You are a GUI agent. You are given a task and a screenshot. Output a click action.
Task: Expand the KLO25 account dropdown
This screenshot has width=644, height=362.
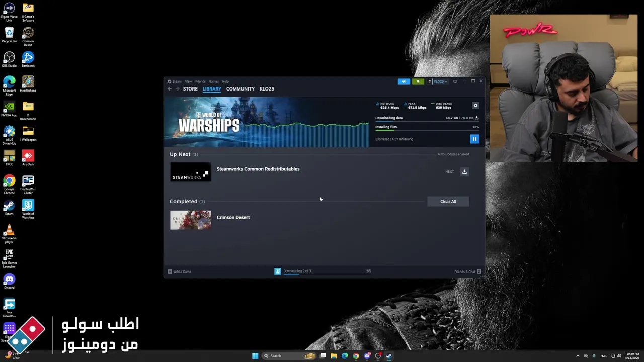pos(440,81)
